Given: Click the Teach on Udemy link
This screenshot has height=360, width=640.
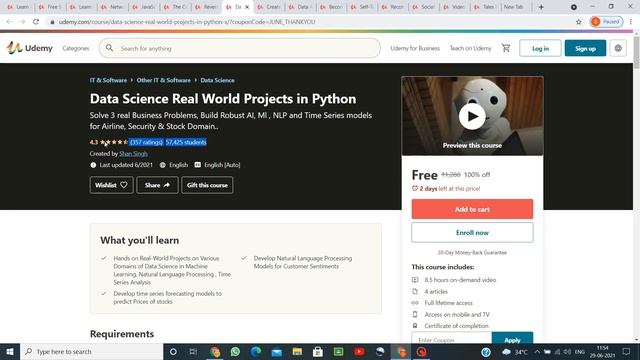Looking at the screenshot, I should 471,48.
